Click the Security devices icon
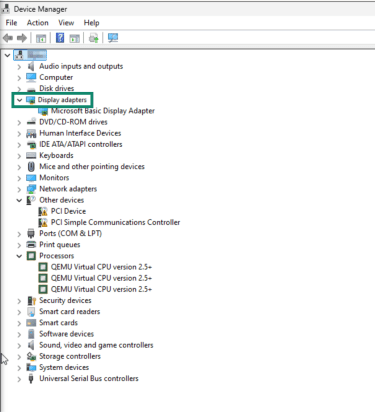The image size is (375, 412). pos(31,301)
